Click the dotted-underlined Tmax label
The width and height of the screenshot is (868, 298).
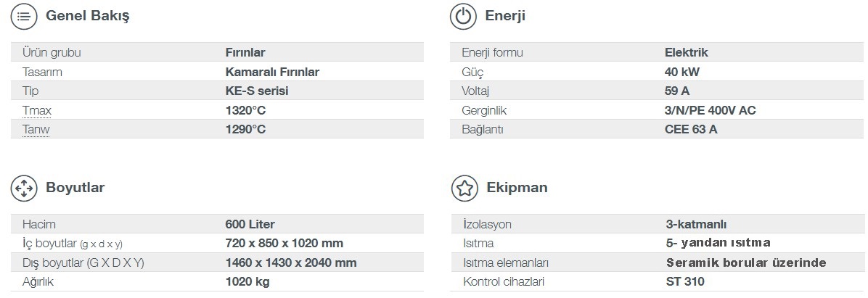pyautogui.click(x=37, y=111)
